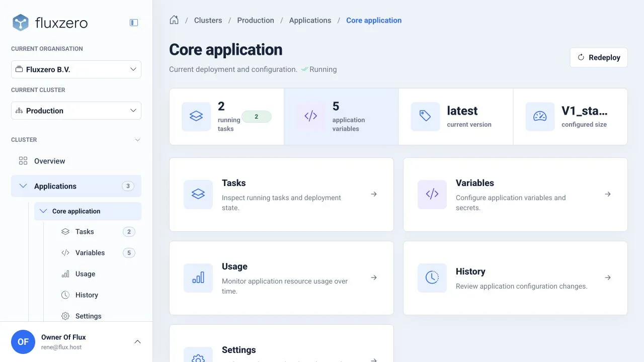Go to home via breadcrumb house icon
The width and height of the screenshot is (644, 362).
coord(174,20)
